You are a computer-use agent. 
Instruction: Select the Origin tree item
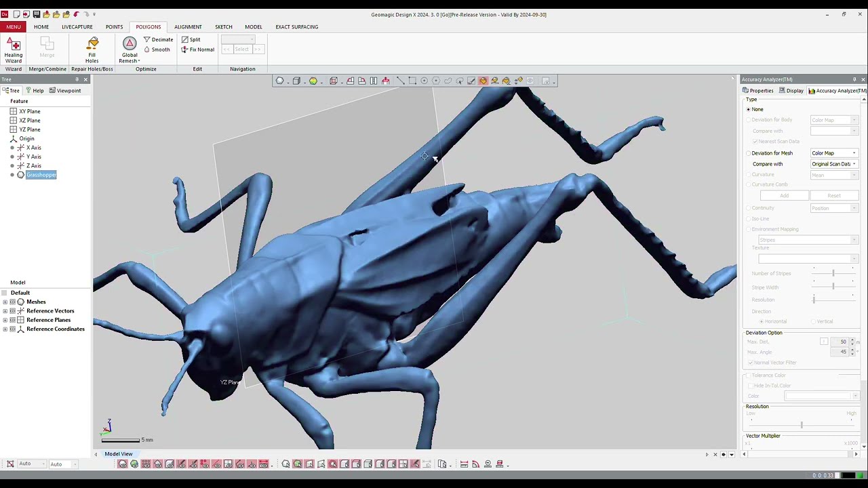click(26, 138)
